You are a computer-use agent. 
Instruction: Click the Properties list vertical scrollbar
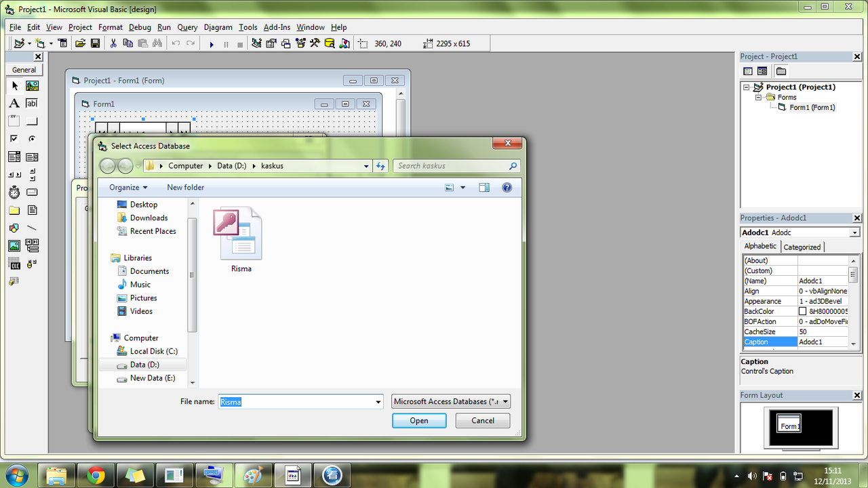click(854, 302)
